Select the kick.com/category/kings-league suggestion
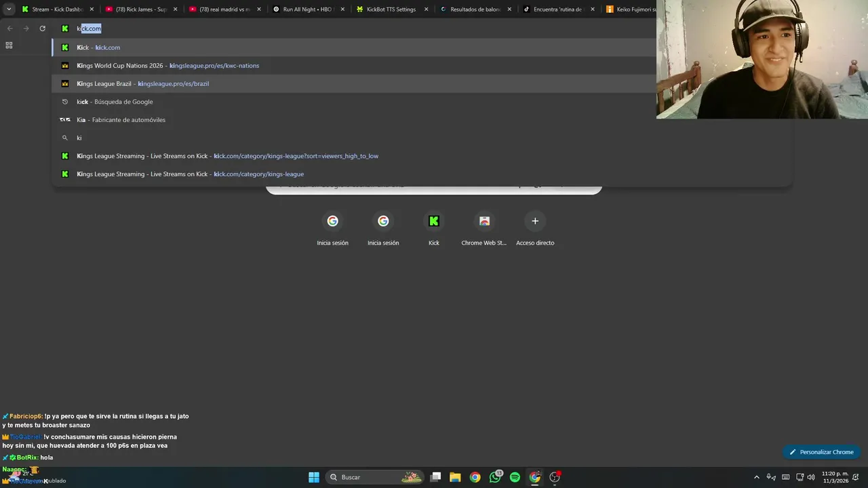Viewport: 868px width, 488px height. [x=422, y=174]
